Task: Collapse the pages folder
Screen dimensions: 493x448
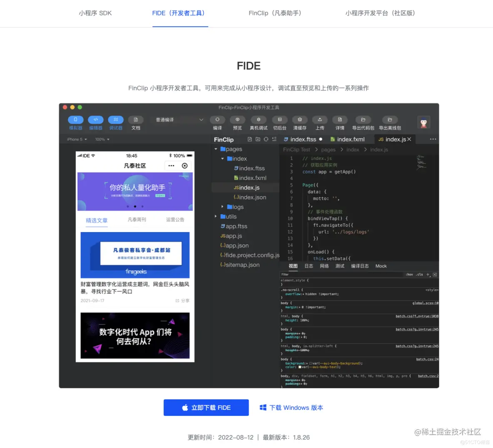Action: (x=216, y=149)
